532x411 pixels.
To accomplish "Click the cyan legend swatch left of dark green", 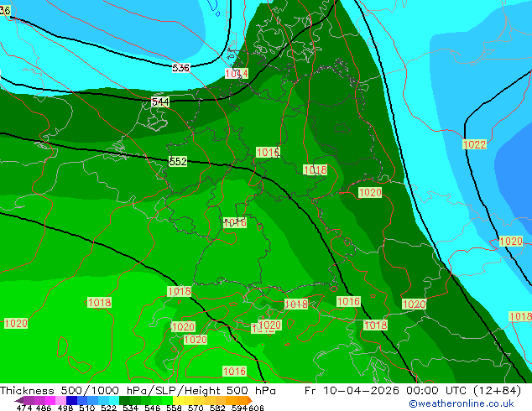I will tap(114, 400).
